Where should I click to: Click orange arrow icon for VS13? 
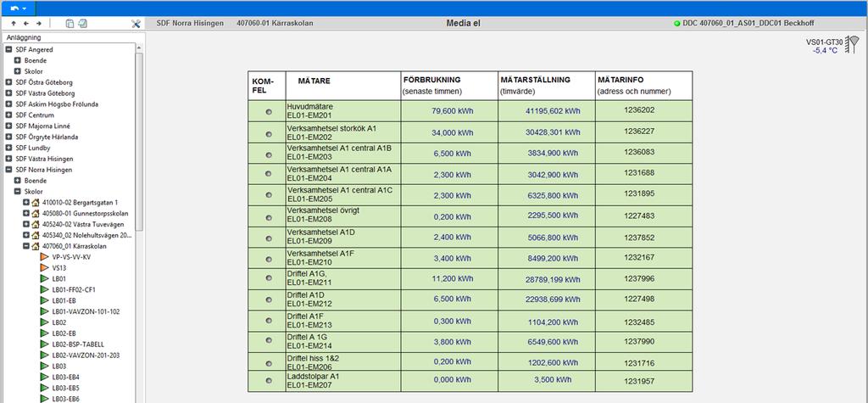44,268
